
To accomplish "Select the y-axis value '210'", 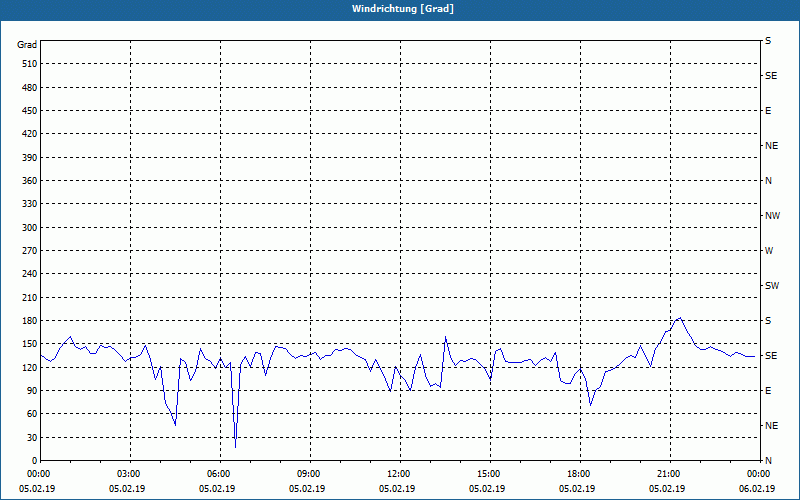I will pyautogui.click(x=30, y=297).
